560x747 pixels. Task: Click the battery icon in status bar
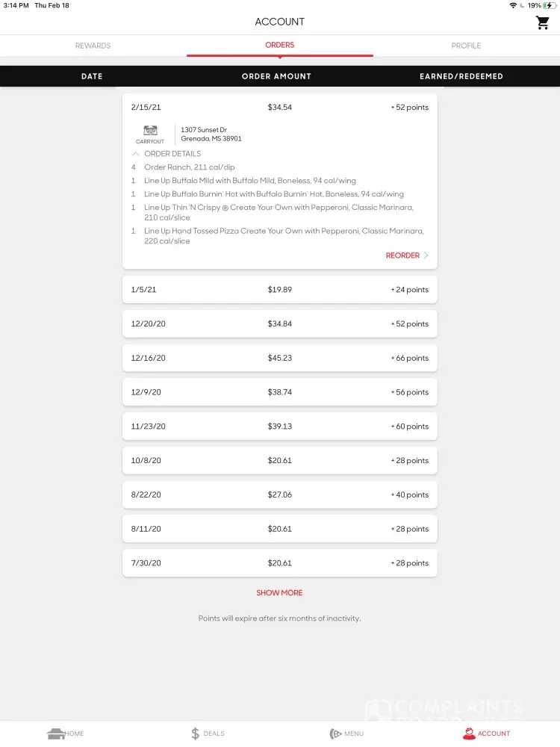pos(549,5)
